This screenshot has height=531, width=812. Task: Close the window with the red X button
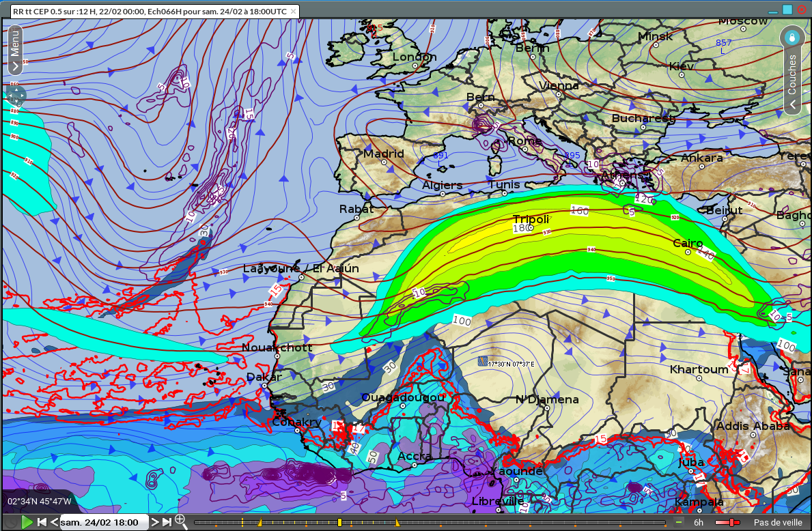click(803, 10)
